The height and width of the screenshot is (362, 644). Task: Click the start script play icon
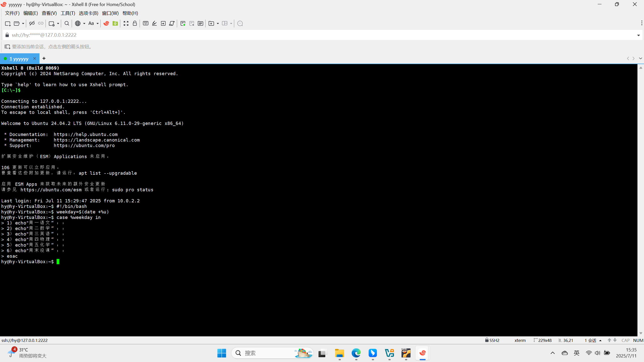click(x=183, y=23)
